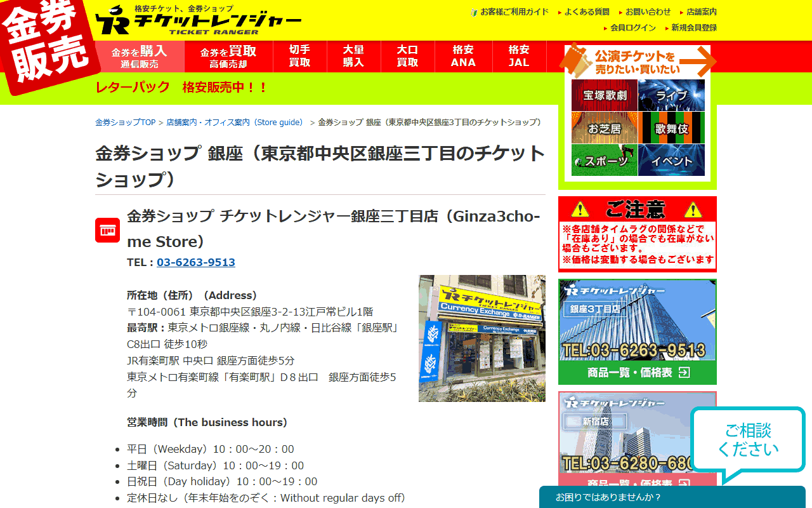Call the phone number 03-6263-9513 link
Image resolution: width=812 pixels, height=508 pixels.
(196, 262)
